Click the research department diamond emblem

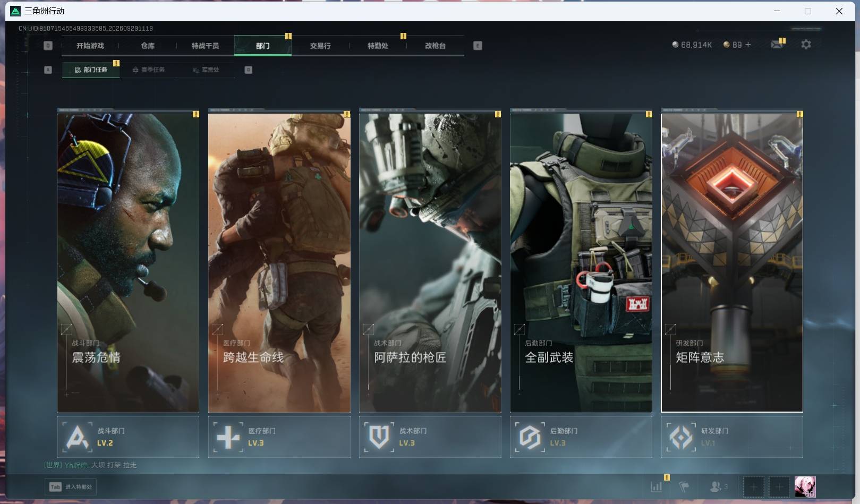pos(681,437)
